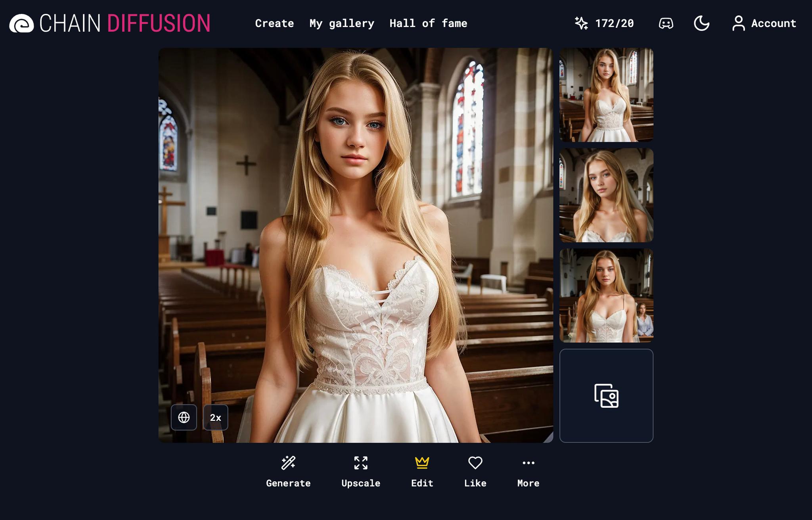Click the globe watermark toggle icon
Screen dimensions: 812x520
pos(184,417)
